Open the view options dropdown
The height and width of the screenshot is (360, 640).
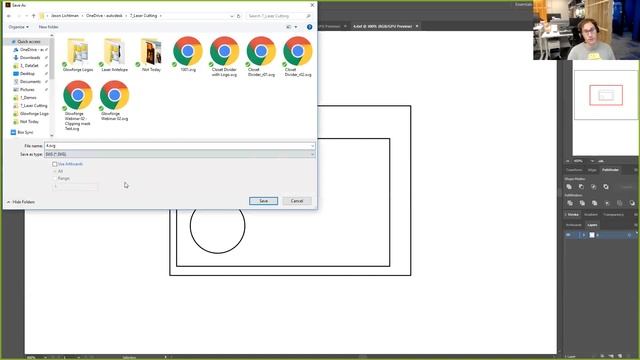pyautogui.click(x=296, y=27)
